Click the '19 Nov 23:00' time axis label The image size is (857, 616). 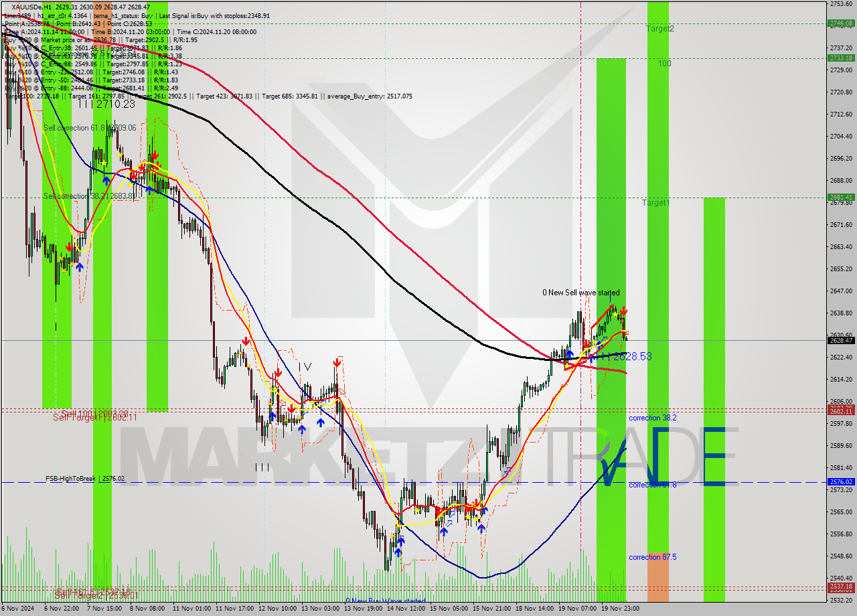[x=620, y=609]
